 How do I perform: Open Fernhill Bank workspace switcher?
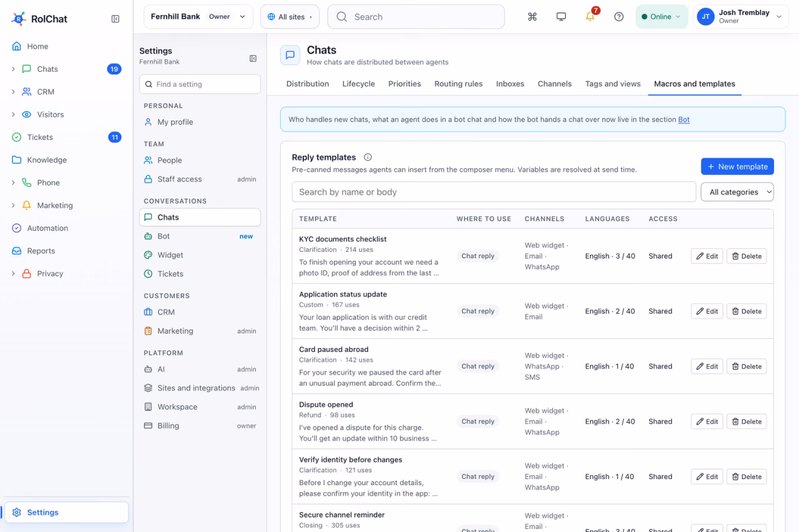pos(199,17)
